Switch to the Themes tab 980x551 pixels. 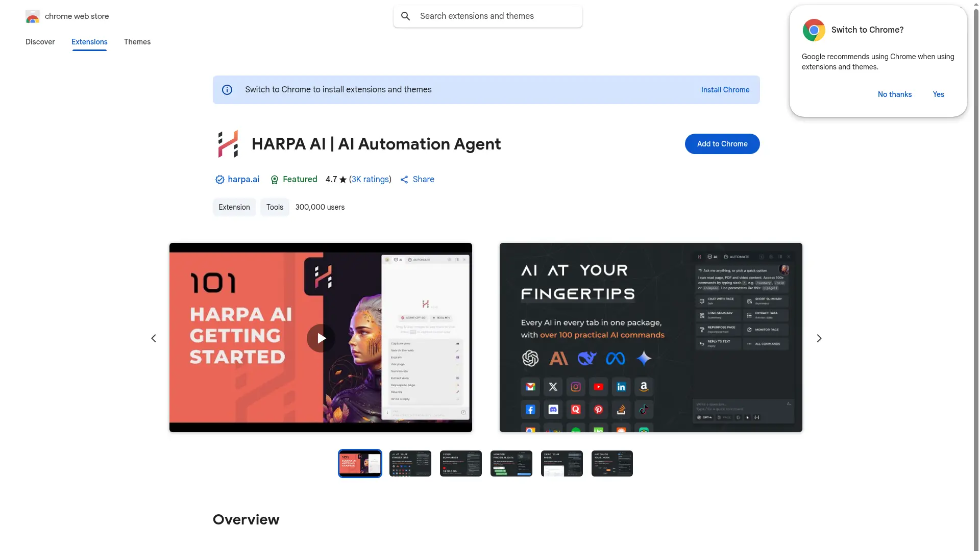click(x=137, y=42)
